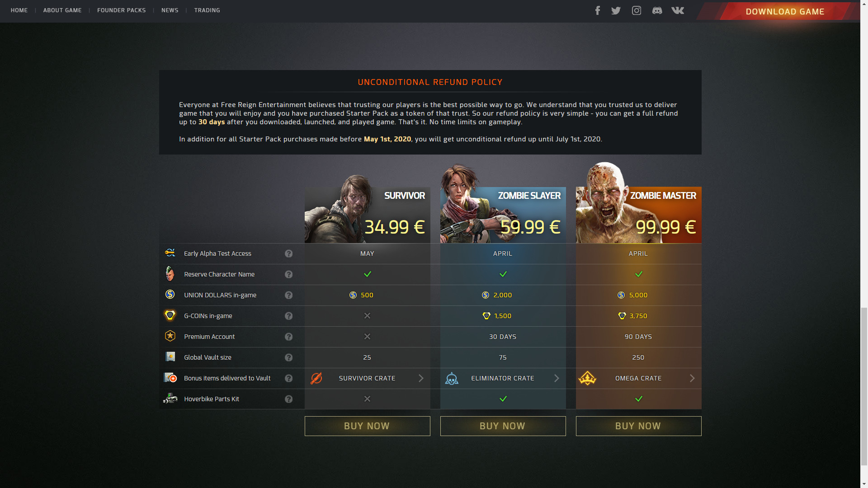Click the 90 DAYS premium value
The height and width of the screenshot is (488, 868).
tap(638, 337)
